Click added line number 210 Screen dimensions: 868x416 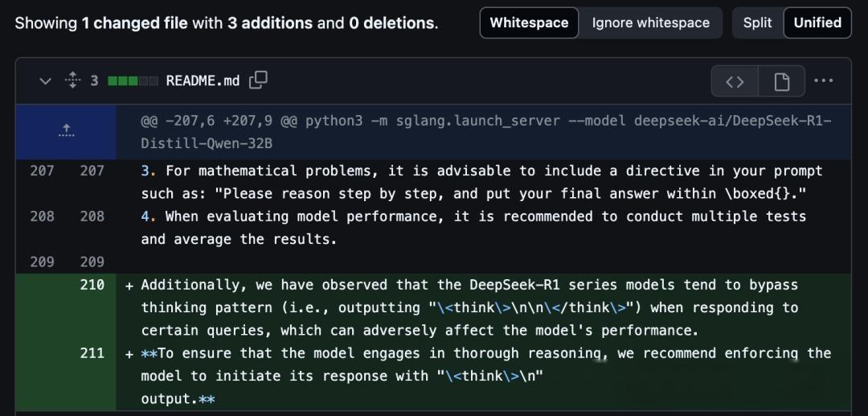(x=92, y=285)
